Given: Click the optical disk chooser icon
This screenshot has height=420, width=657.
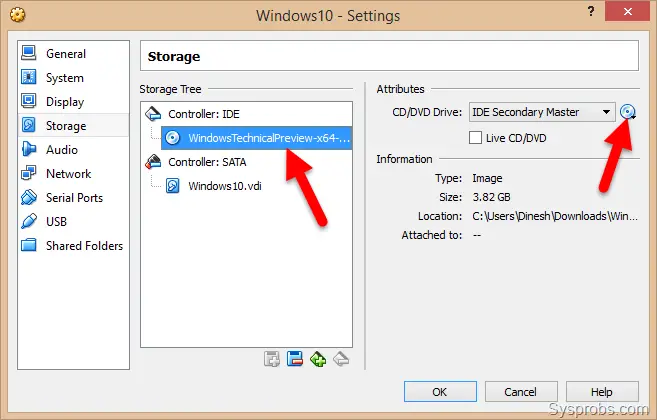Looking at the screenshot, I should click(627, 112).
